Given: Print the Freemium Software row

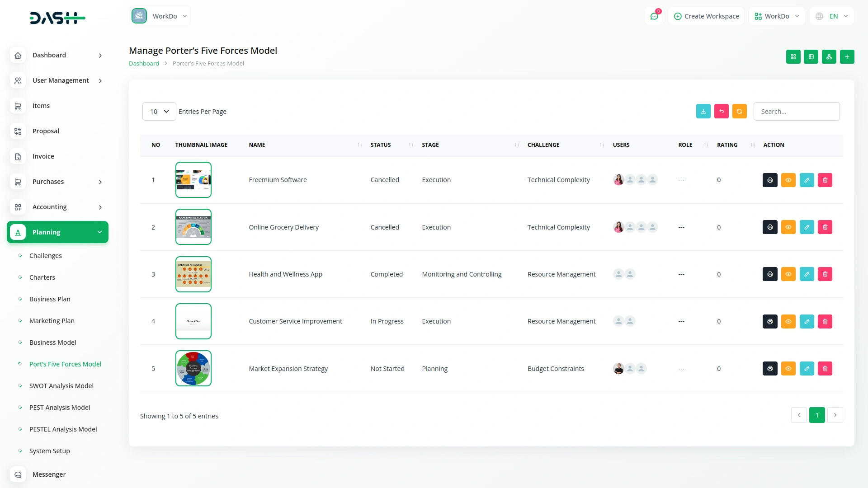Looking at the screenshot, I should click(770, 180).
